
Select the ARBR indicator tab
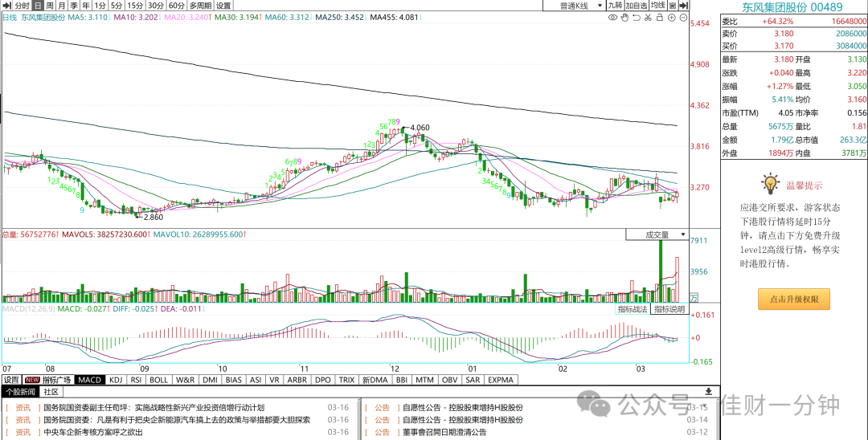298,381
